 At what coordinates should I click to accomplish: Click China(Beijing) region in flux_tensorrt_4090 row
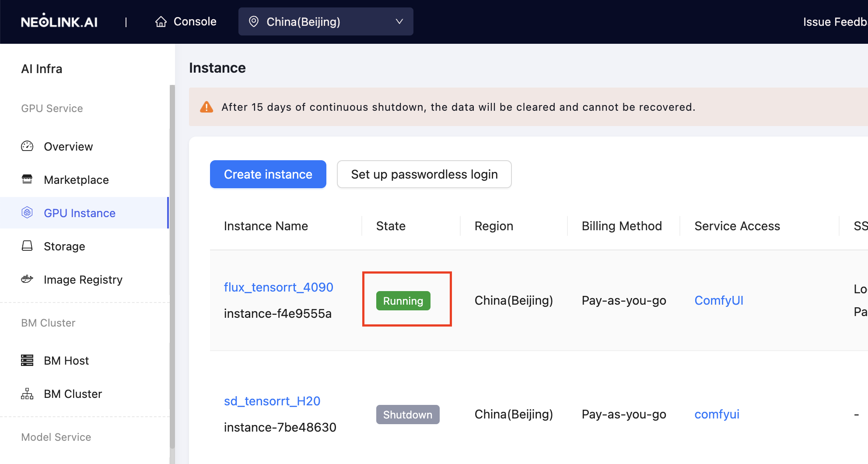(x=514, y=300)
